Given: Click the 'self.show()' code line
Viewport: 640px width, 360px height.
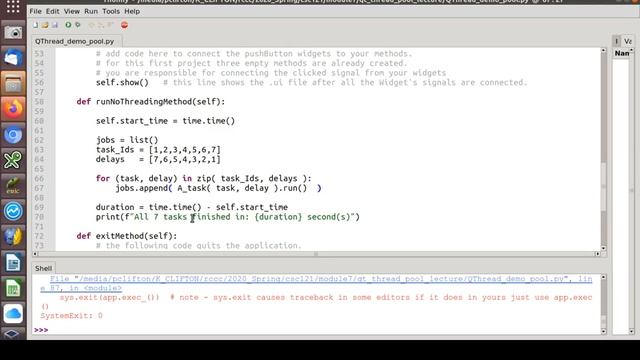Looking at the screenshot, I should pyautogui.click(x=122, y=82).
